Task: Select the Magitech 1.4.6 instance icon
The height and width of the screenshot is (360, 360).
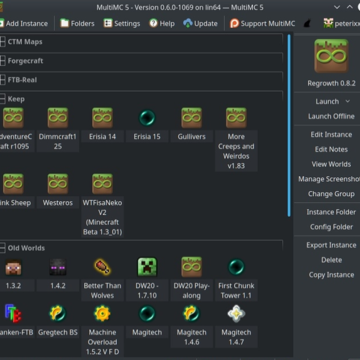Action: click(x=192, y=313)
